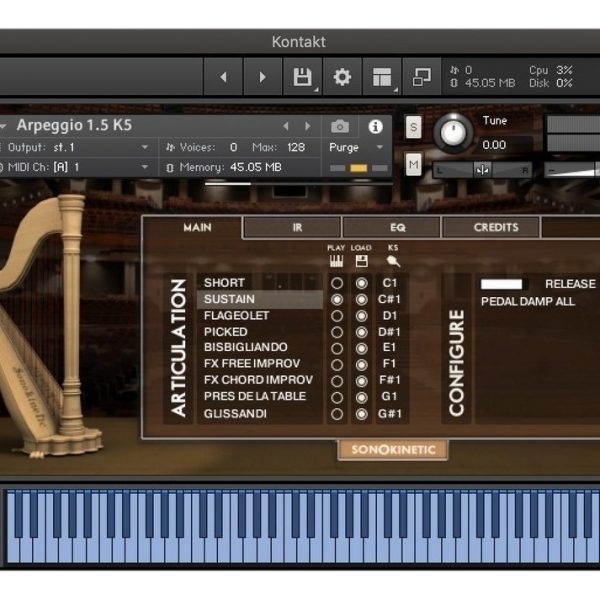600x600 pixels.
Task: Click the PRES DE LA TABLE label
Action: (255, 396)
